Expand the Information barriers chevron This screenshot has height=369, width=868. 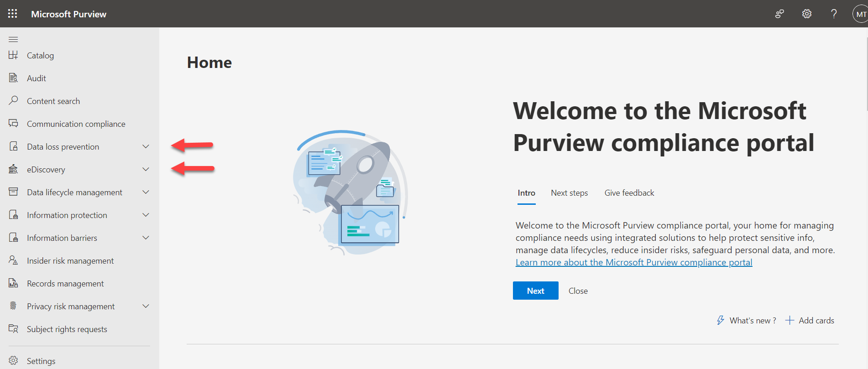146,238
